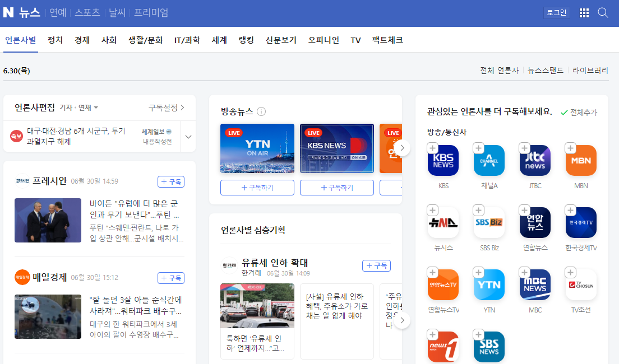Click the 연합뉴스 publisher logo
619x364 pixels.
535,222
